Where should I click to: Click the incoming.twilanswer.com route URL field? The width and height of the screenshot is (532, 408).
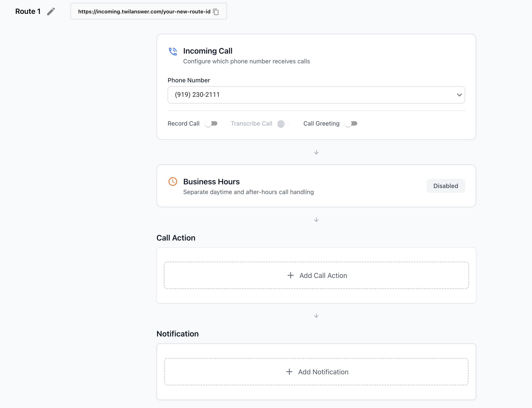coord(149,11)
